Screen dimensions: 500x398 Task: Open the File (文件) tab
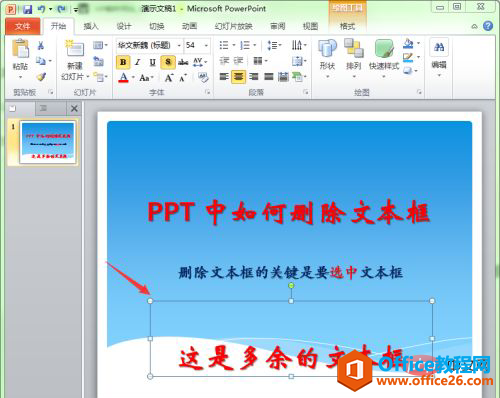(22, 26)
